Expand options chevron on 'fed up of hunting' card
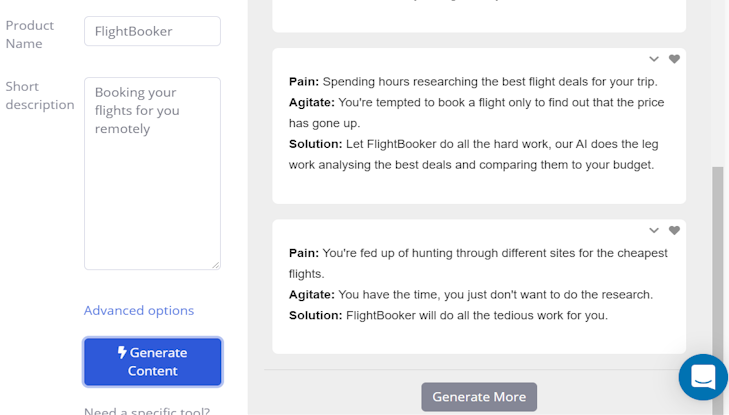Screen dimensions: 729x415 [654, 231]
